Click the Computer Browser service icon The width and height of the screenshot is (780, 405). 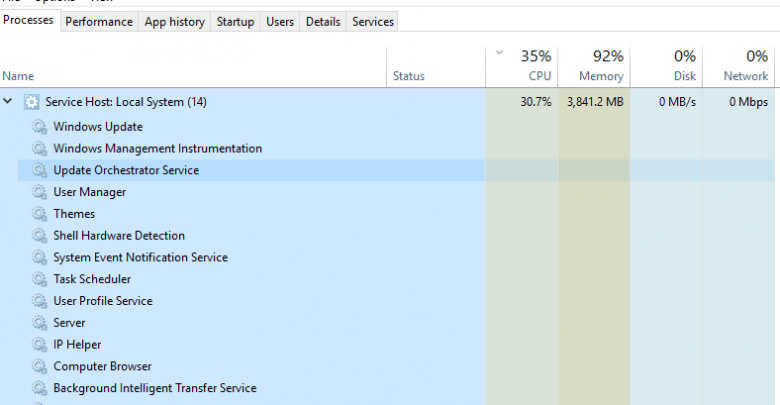[x=40, y=366]
